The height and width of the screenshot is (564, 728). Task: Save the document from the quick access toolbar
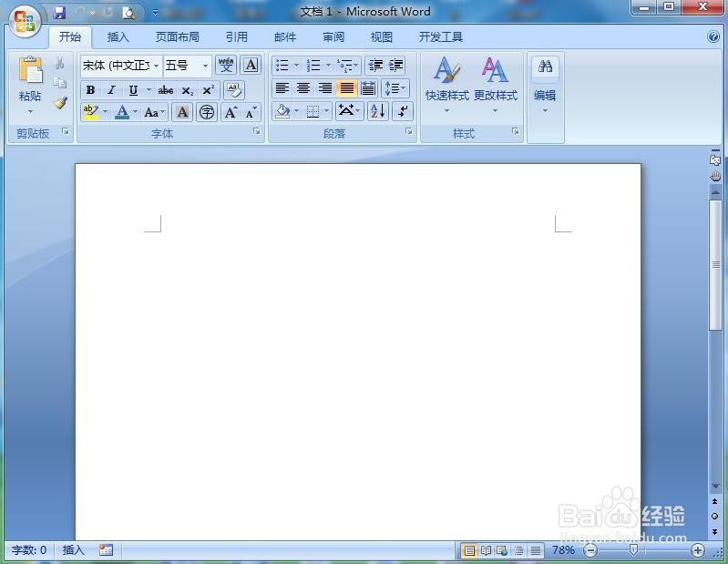[59, 13]
